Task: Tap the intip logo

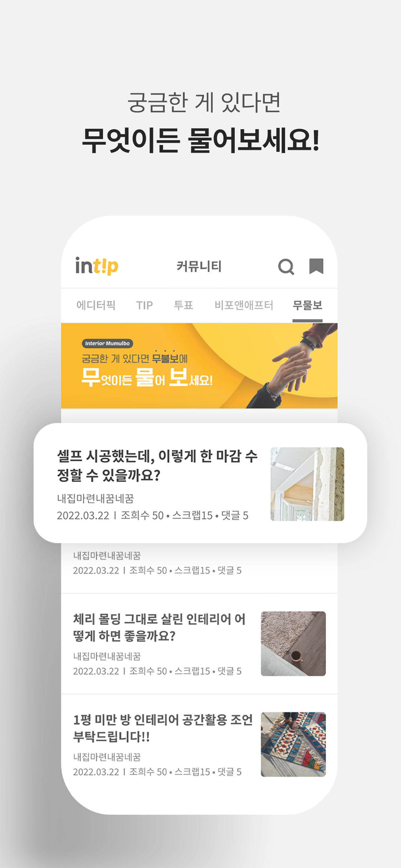Action: point(97,266)
